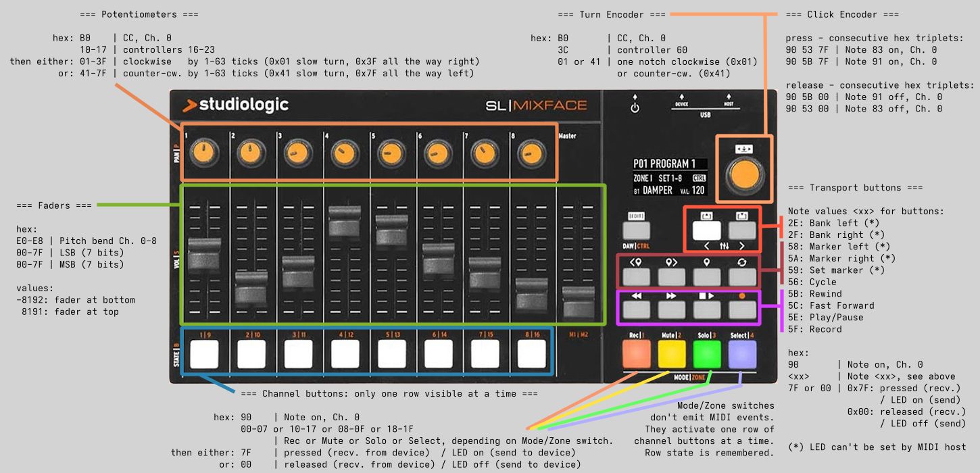The width and height of the screenshot is (980, 473).
Task: Click the Record transport button
Action: (742, 310)
